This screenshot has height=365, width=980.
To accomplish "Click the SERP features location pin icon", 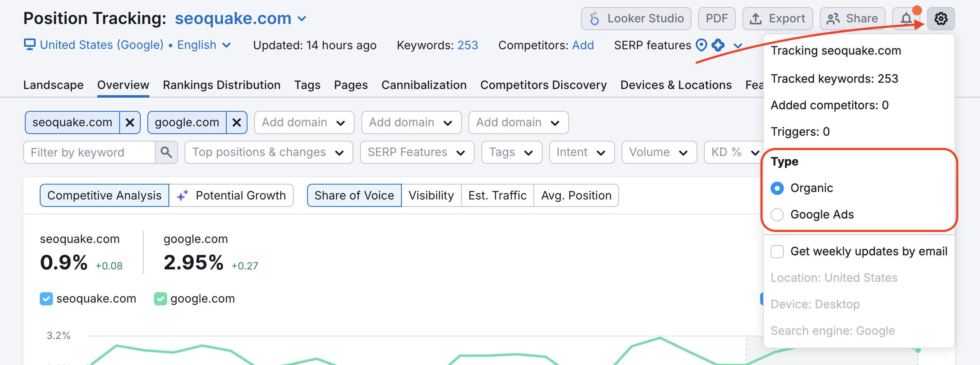I will coord(701,45).
